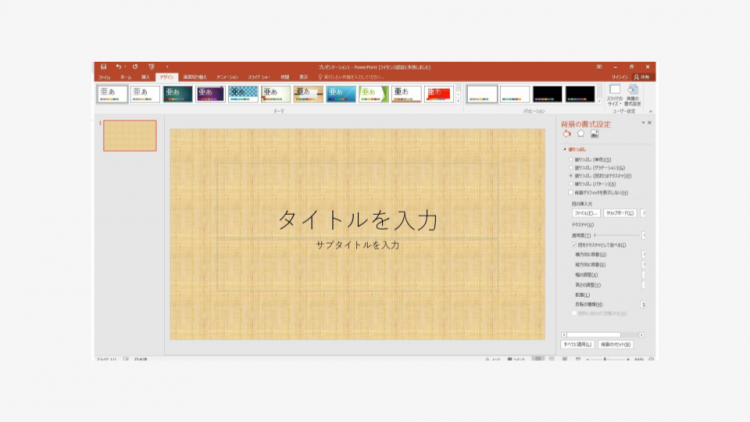Click the ribbon display options icon
Viewport: 750px width, 422px height.
pos(599,67)
